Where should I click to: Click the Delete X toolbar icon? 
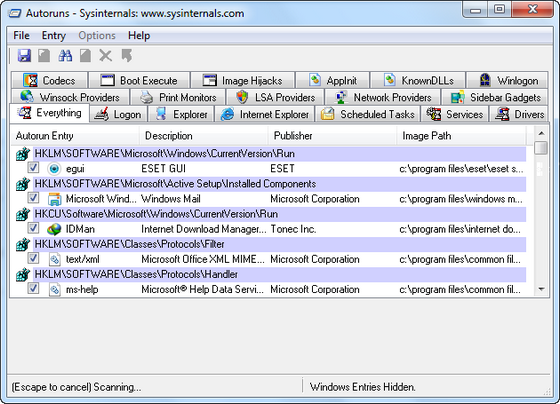pyautogui.click(x=106, y=56)
